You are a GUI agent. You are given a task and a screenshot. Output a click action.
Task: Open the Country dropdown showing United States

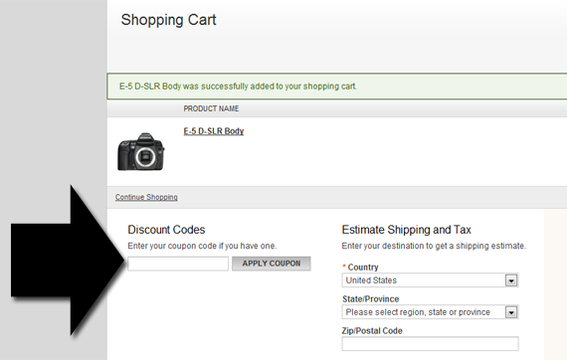pyautogui.click(x=430, y=280)
